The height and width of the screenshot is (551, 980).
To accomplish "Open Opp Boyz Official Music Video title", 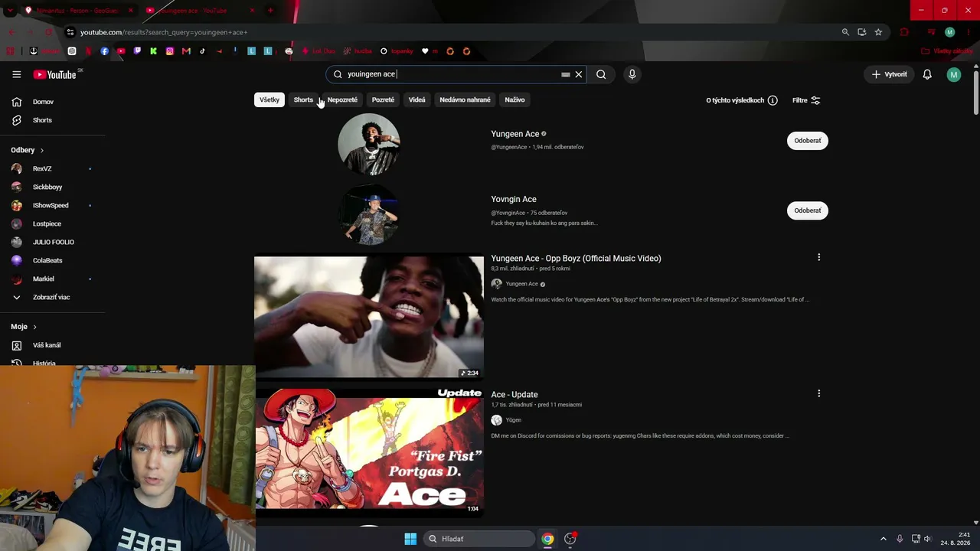I will coord(576,259).
